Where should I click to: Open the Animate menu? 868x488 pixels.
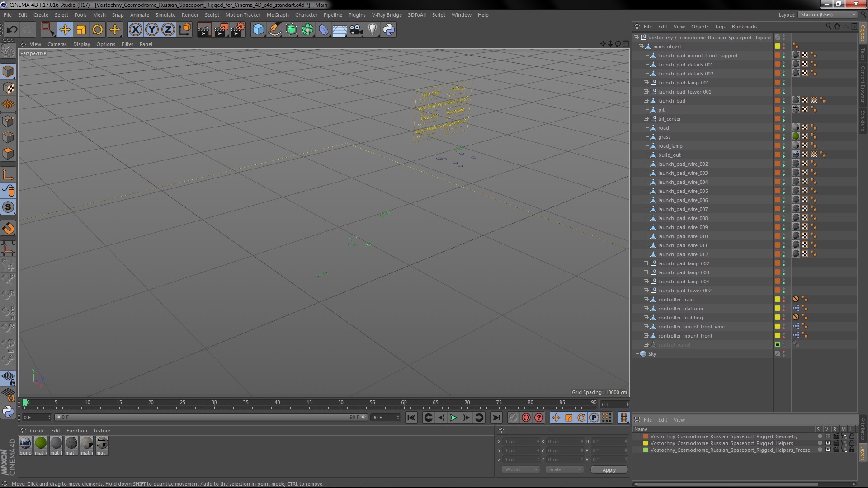pos(138,14)
